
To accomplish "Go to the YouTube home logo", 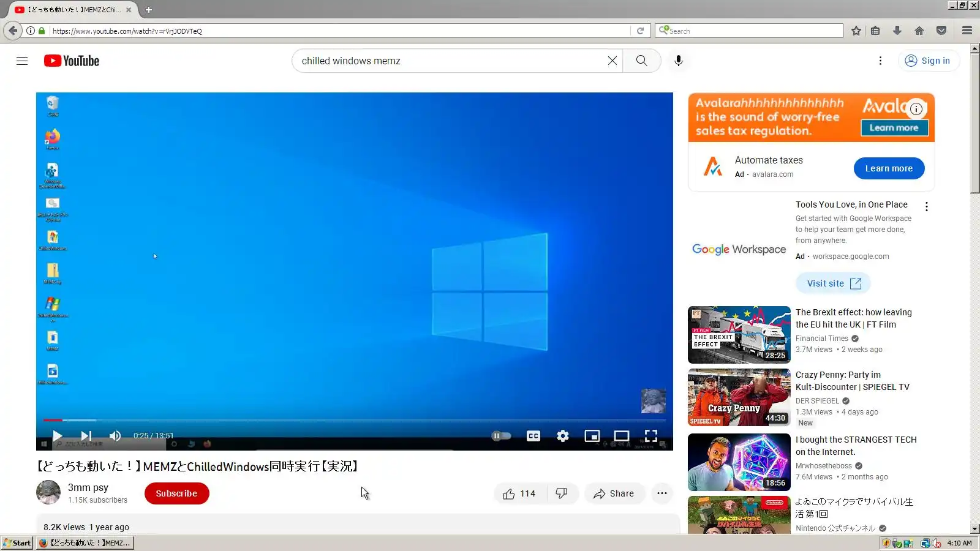I will (72, 61).
